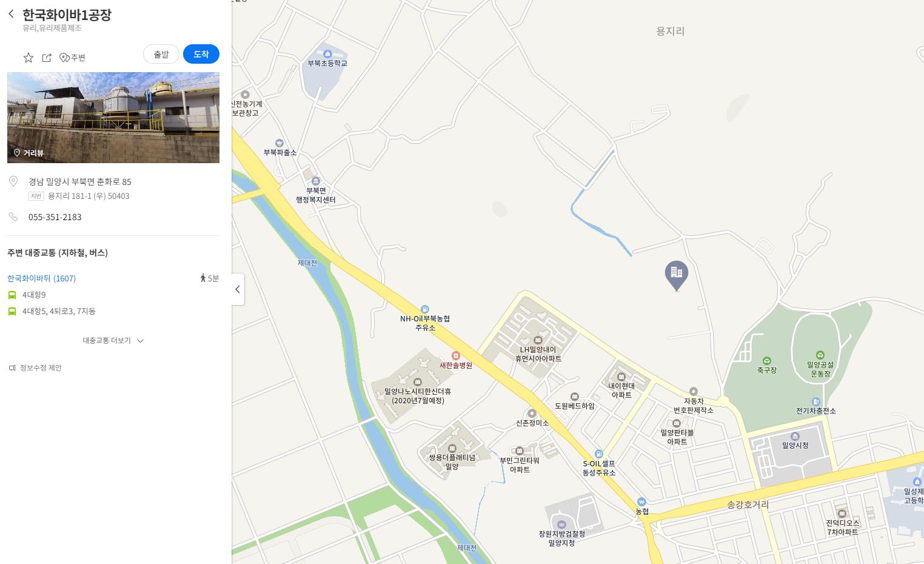The image size is (924, 564).
Task: Click the 전기차충전소 EV charging marker
Action: (816, 401)
